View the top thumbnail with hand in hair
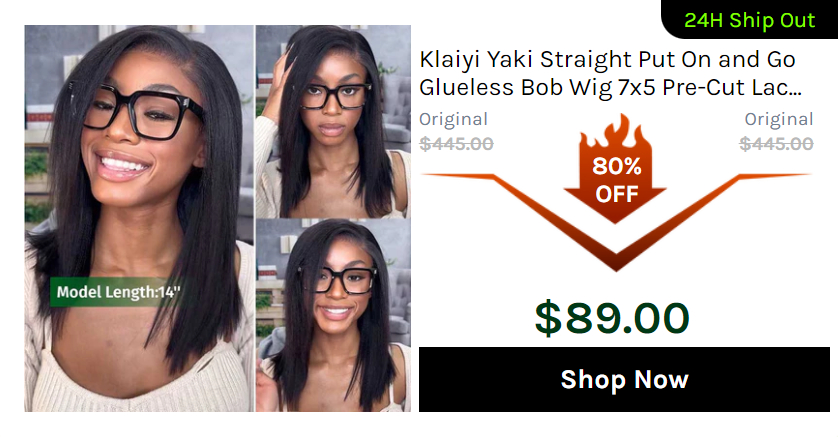 point(333,121)
